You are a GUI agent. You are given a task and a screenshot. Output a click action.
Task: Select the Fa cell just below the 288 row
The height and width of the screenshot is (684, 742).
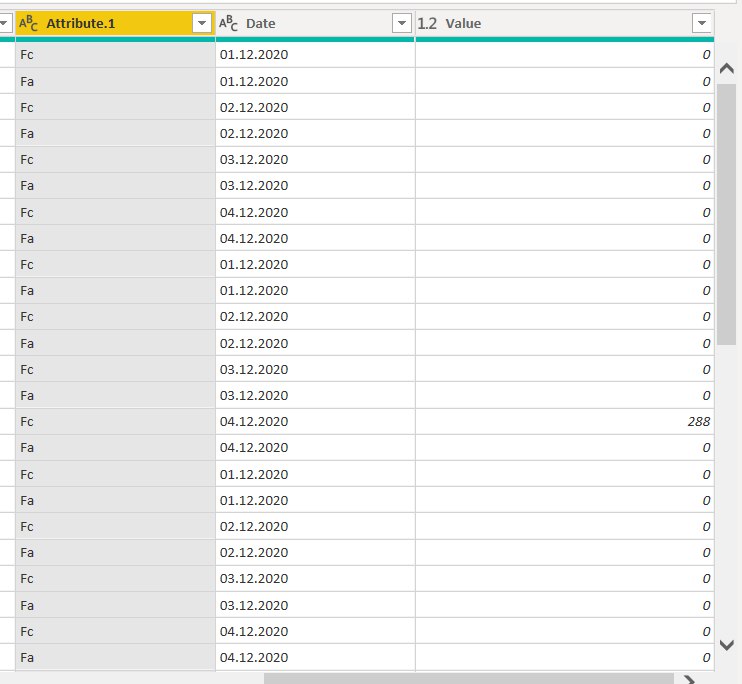115,447
